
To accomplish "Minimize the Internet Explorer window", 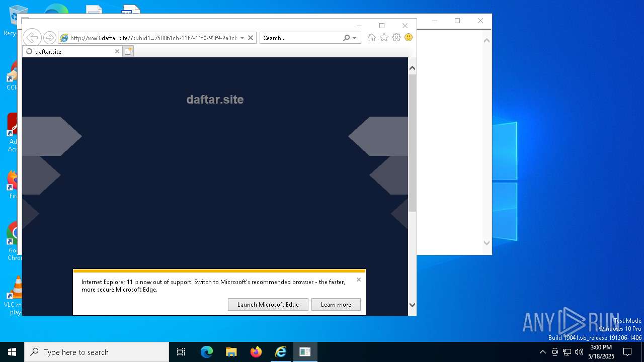I will click(x=359, y=26).
